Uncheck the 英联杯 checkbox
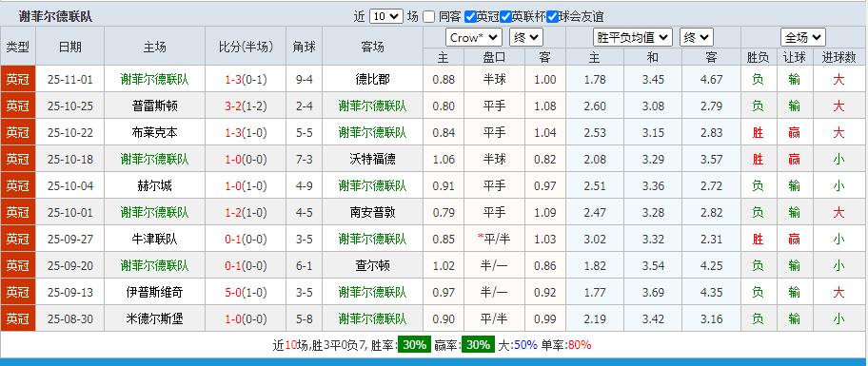This screenshot has height=366, width=868. click(x=505, y=16)
